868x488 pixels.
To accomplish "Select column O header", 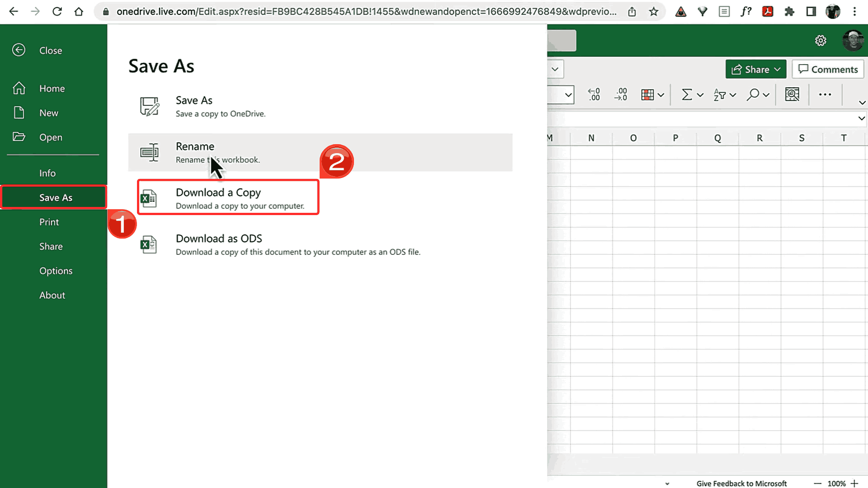I will tap(633, 138).
